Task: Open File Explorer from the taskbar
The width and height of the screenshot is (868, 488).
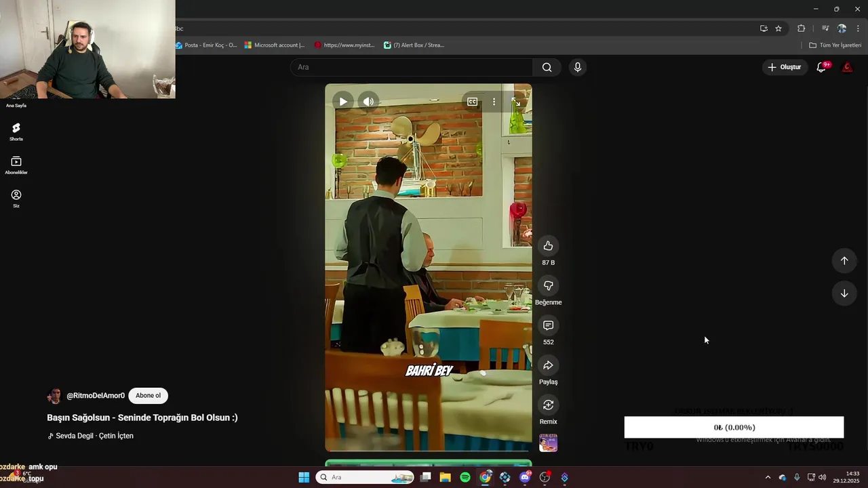Action: pos(446,477)
